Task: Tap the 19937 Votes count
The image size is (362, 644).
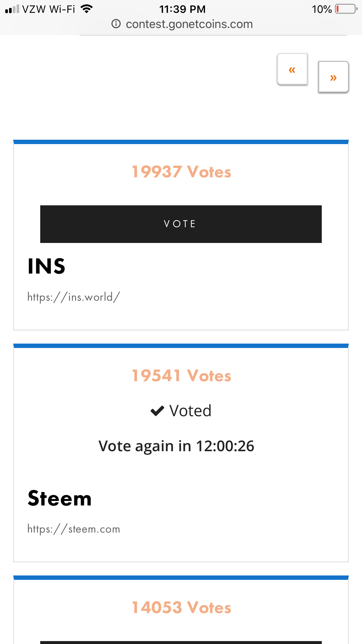Action: click(x=181, y=171)
